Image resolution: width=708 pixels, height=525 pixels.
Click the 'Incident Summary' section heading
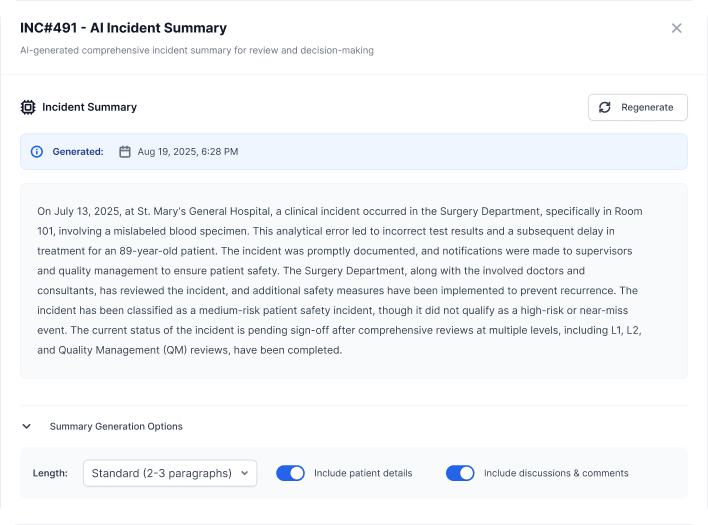pyautogui.click(x=89, y=107)
